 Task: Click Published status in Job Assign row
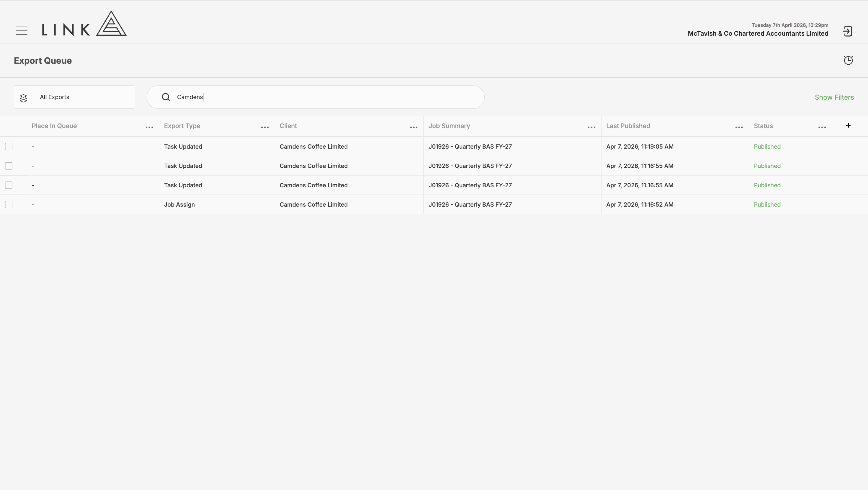[x=767, y=204]
